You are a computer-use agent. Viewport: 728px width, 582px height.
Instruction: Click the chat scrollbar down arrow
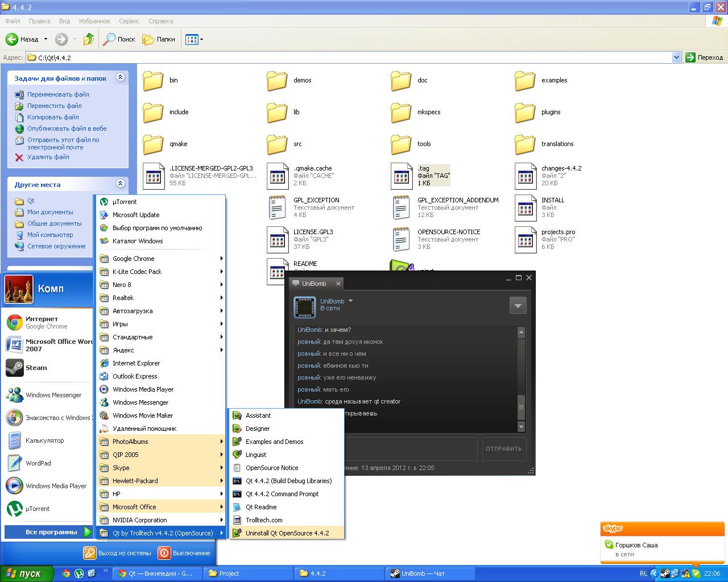click(x=521, y=427)
